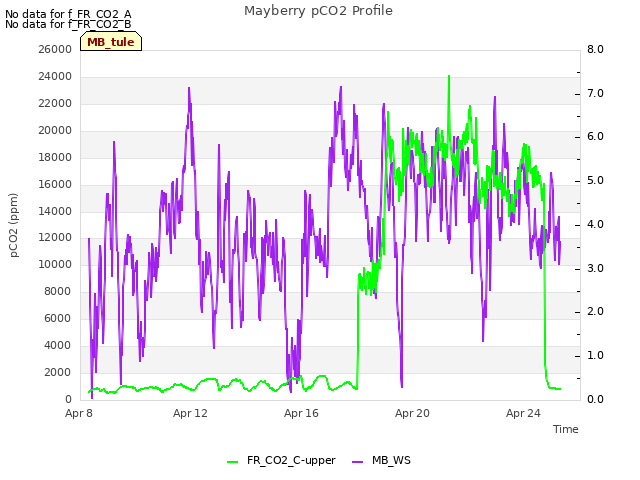Click the 2000 left axis value
The height and width of the screenshot is (480, 640).
click(x=58, y=372)
